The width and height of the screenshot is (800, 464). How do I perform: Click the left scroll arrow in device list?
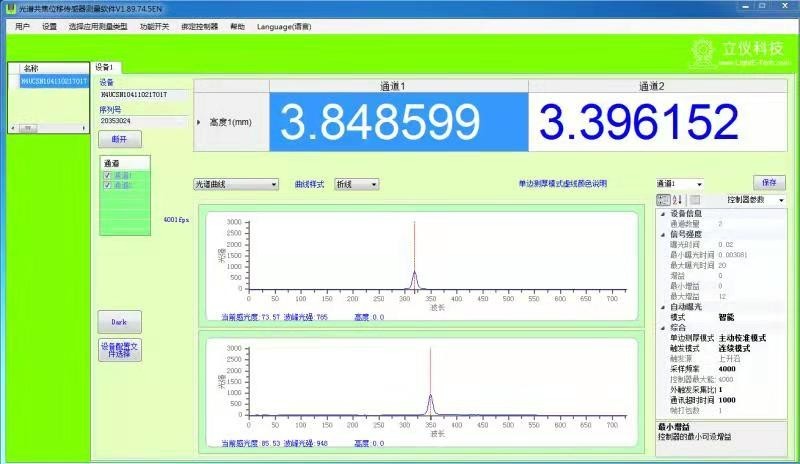13,128
